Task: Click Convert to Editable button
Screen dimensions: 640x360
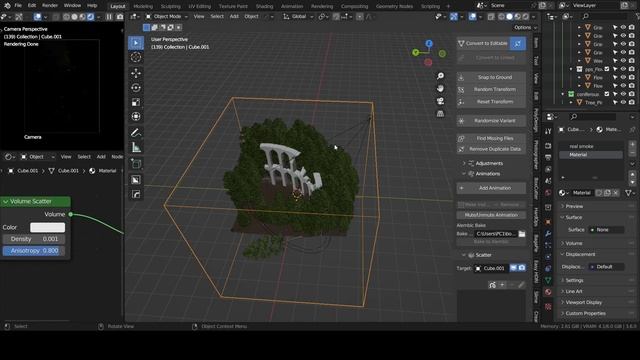Action: pos(483,44)
